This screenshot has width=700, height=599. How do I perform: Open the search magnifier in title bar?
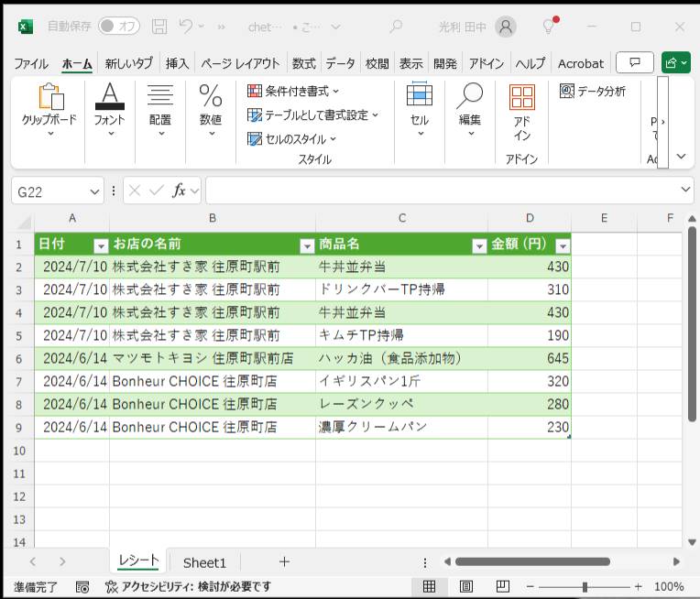click(396, 27)
